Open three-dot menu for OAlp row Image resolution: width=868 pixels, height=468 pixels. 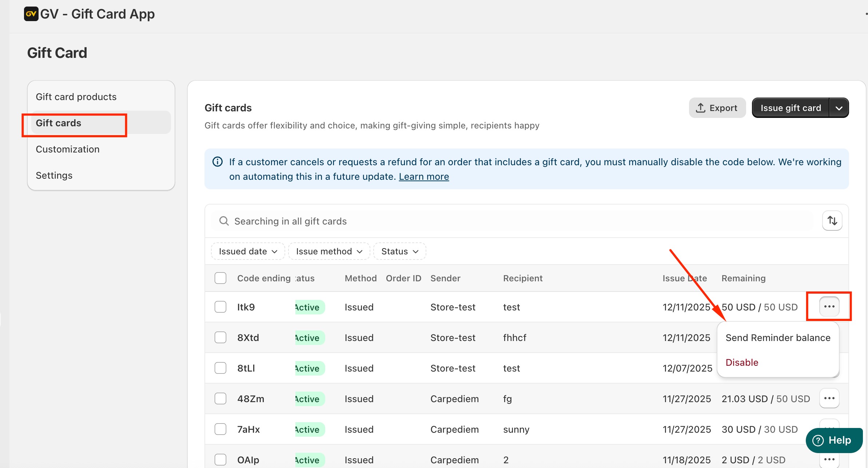829,459
